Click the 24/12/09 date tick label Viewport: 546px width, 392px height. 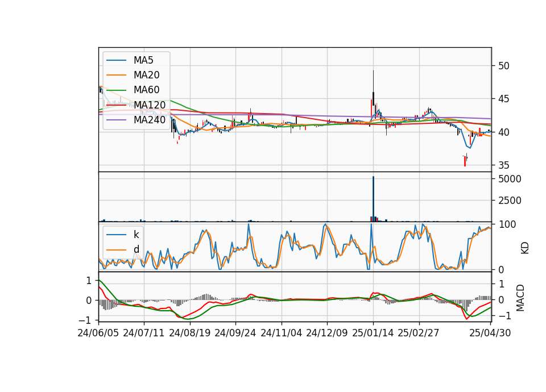(x=327, y=333)
